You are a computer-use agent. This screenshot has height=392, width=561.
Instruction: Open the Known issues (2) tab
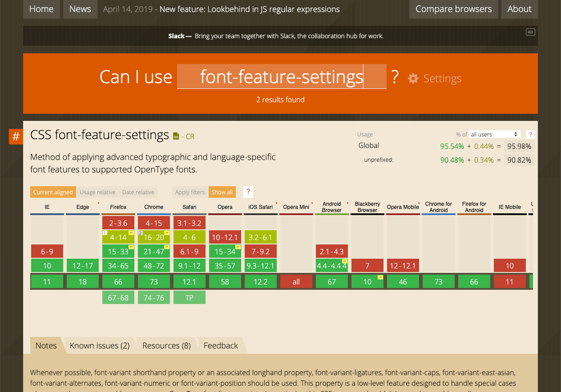click(x=100, y=345)
